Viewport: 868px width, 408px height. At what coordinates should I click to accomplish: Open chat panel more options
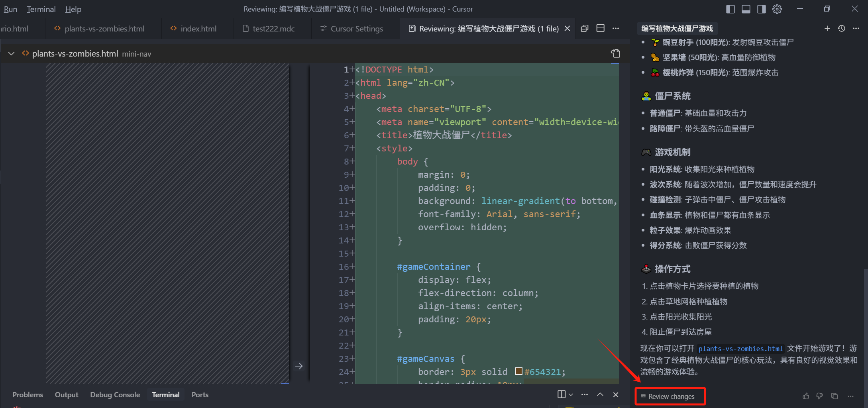856,28
